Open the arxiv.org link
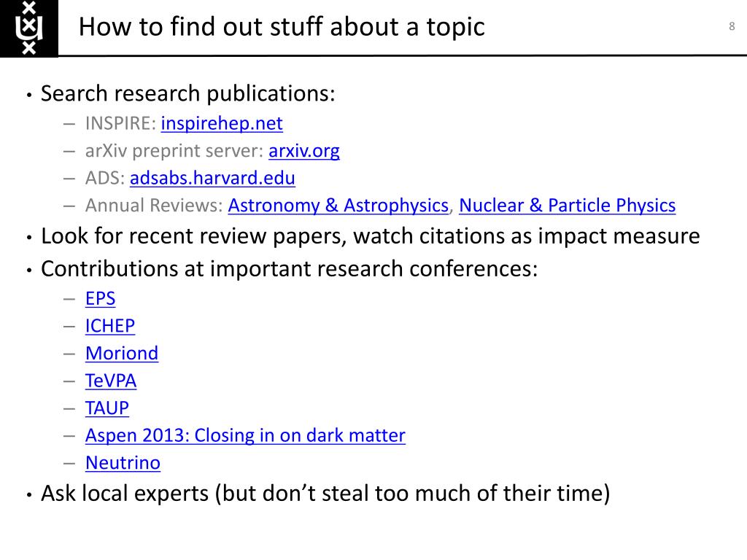 [304, 151]
